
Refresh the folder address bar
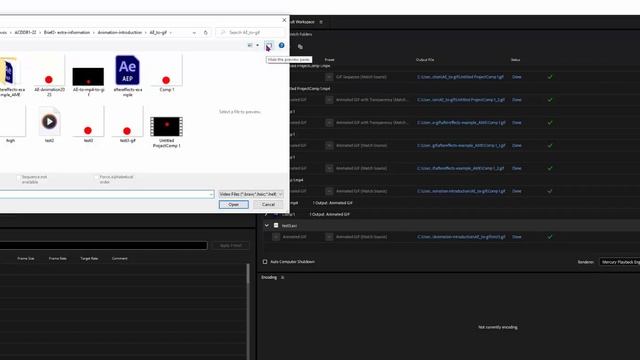click(206, 32)
